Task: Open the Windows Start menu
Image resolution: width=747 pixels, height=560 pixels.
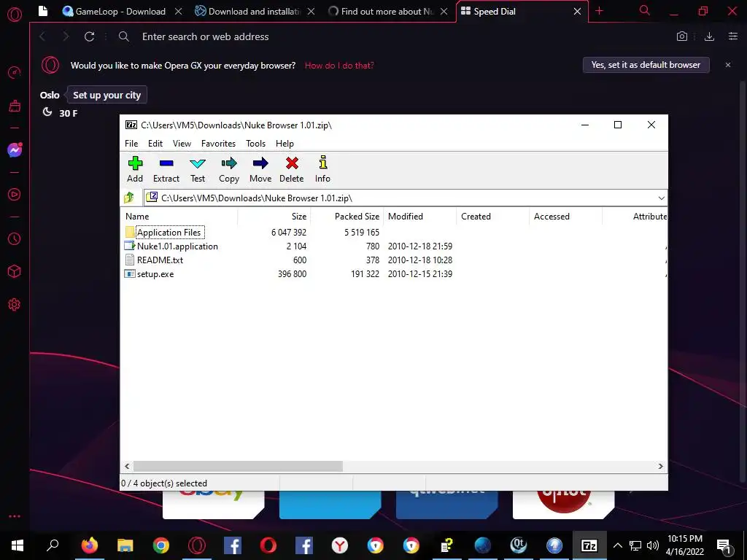Action: (x=18, y=545)
